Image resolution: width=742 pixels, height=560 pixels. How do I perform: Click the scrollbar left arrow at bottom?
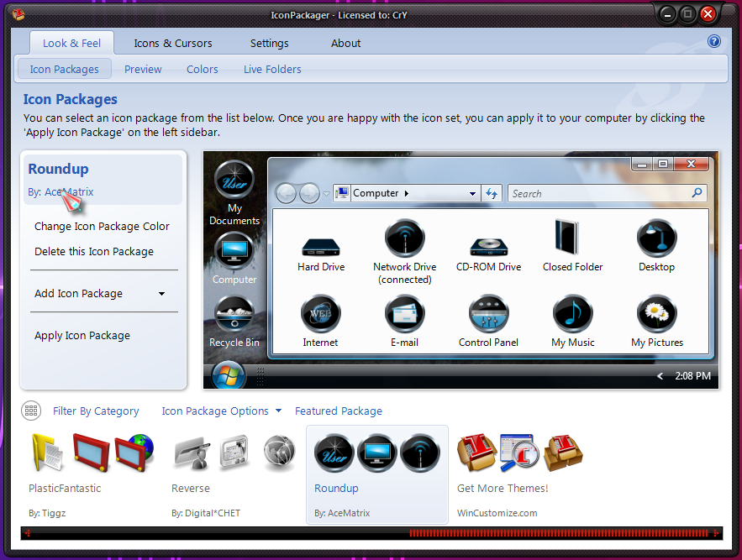(x=27, y=533)
